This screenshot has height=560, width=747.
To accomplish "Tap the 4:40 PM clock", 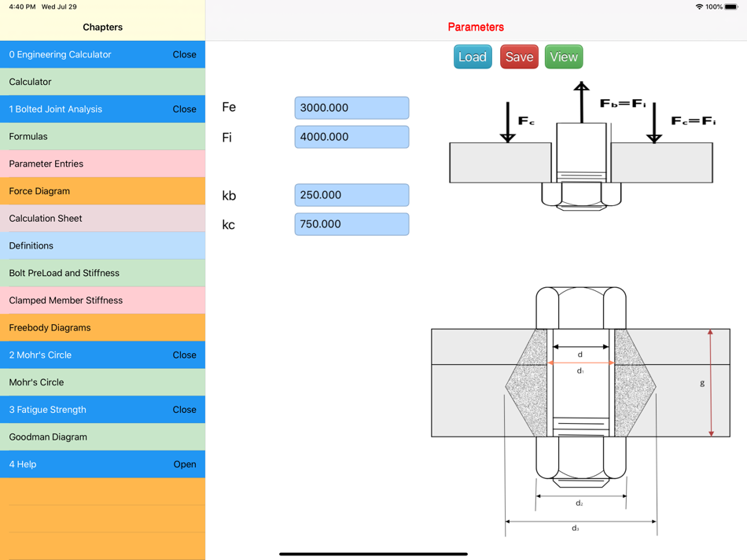I will coord(22,6).
